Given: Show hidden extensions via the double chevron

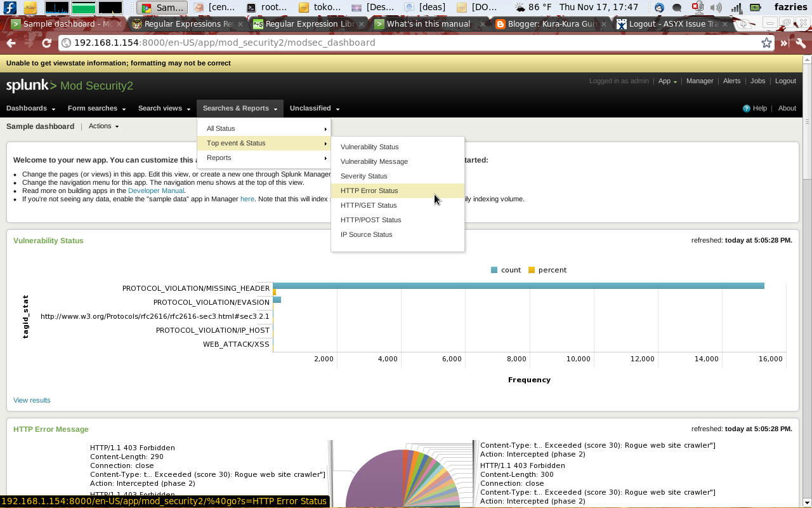Looking at the screenshot, I should click(784, 43).
